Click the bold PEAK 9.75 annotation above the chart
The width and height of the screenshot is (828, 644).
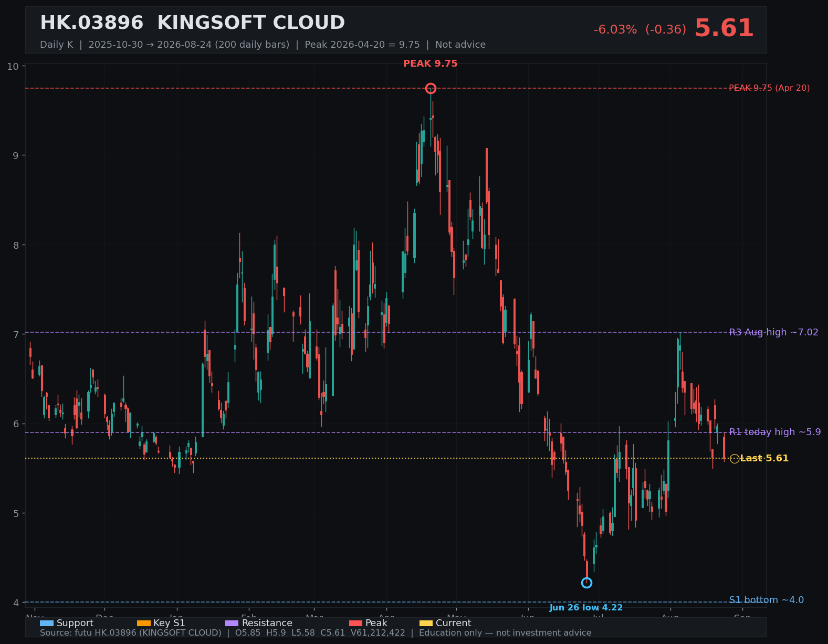pyautogui.click(x=431, y=64)
